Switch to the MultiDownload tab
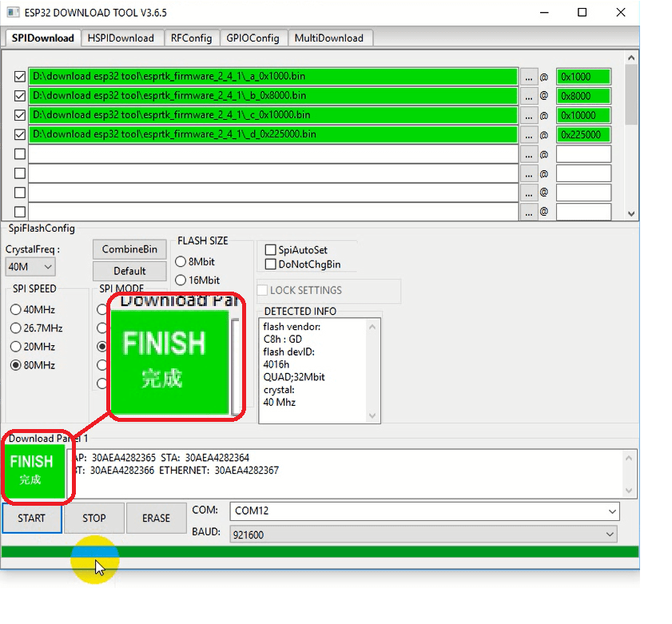 330,38
